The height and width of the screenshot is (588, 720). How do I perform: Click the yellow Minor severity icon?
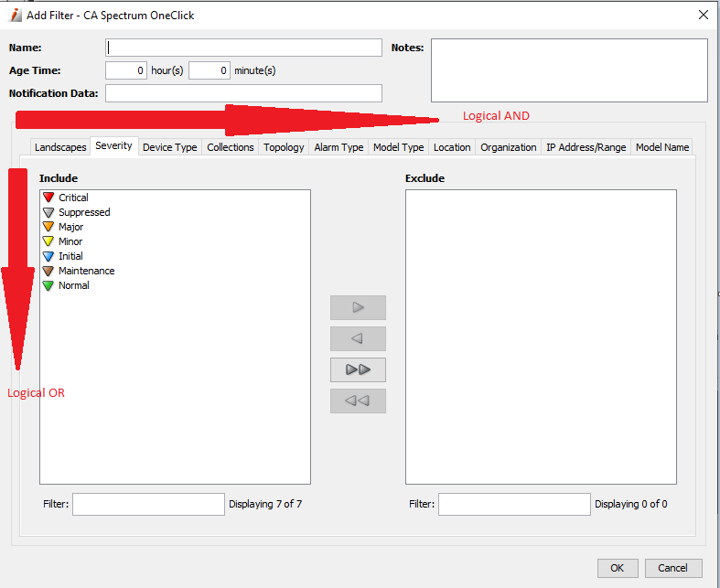point(48,241)
